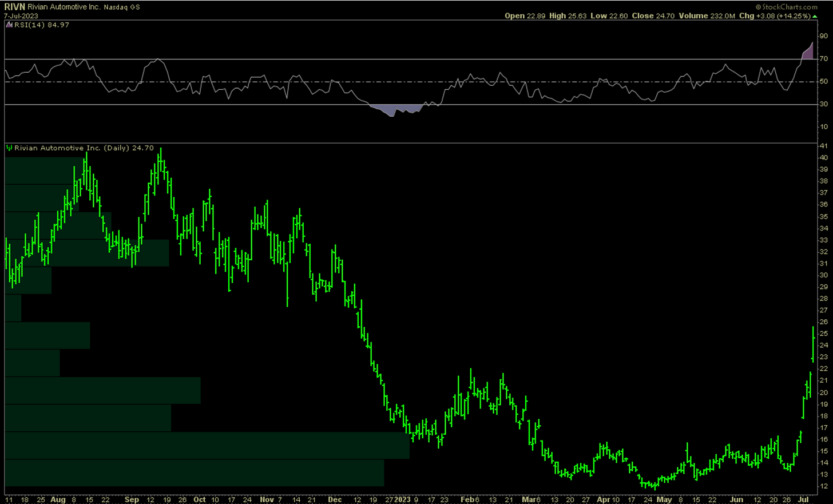Click the latest price bar near 25
The width and height of the screenshot is (833, 504).
(813, 344)
